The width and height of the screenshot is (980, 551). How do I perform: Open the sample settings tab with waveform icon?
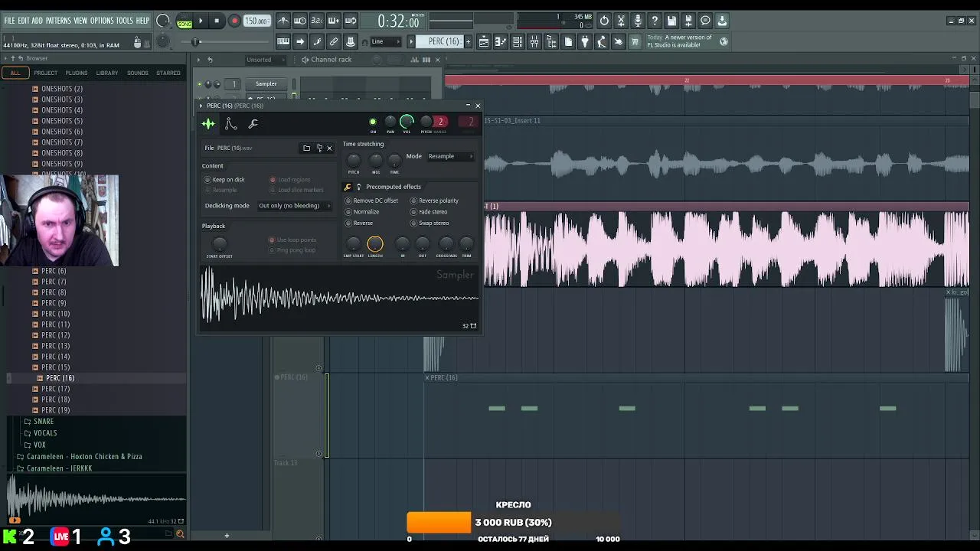tap(208, 123)
